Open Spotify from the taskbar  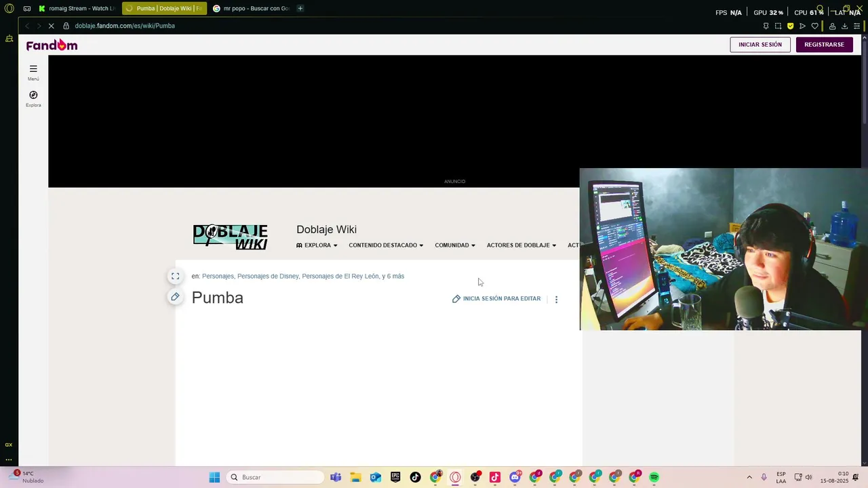654,477
